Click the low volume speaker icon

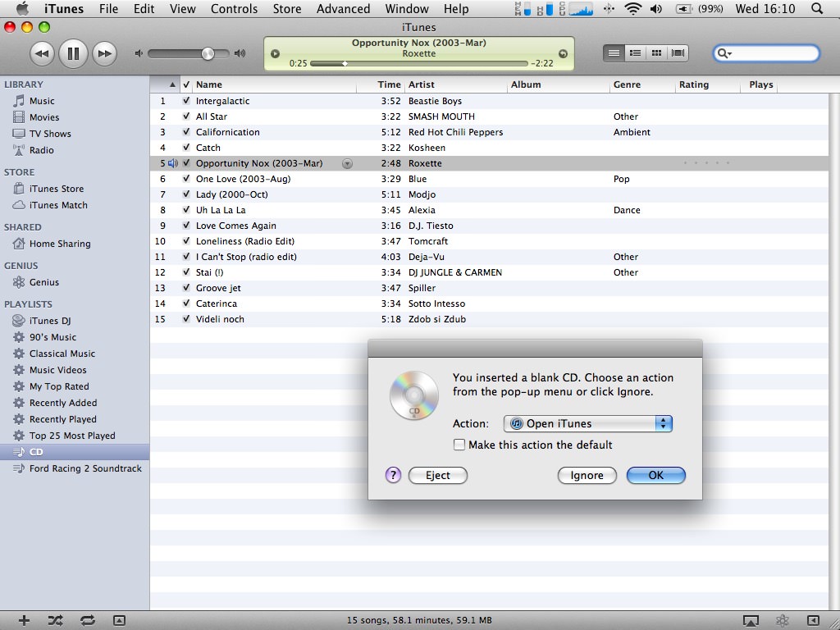click(139, 53)
